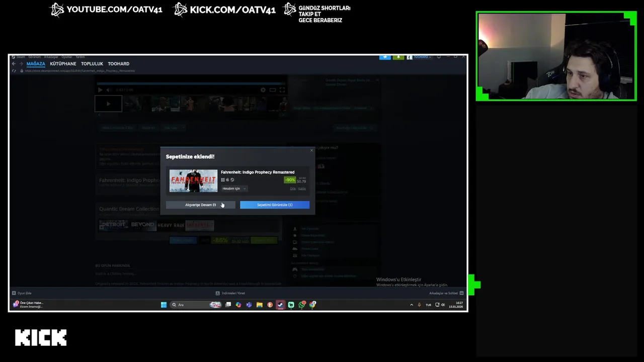Go forward with the Steam forward arrow
Viewport: 644px width, 362px height.
click(x=21, y=64)
